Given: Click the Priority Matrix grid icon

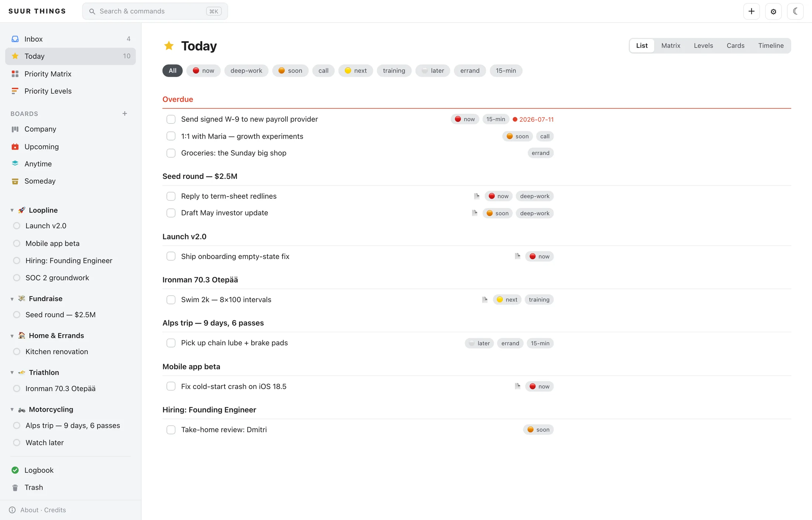Looking at the screenshot, I should pos(15,74).
